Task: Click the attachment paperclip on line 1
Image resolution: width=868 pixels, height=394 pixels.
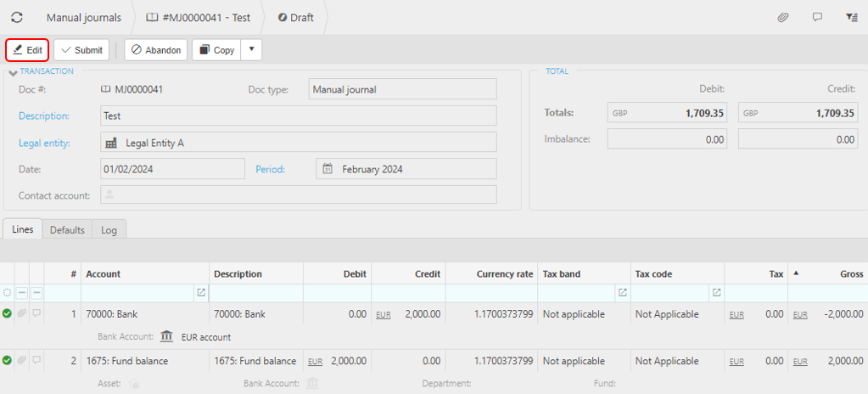Action: (22, 313)
